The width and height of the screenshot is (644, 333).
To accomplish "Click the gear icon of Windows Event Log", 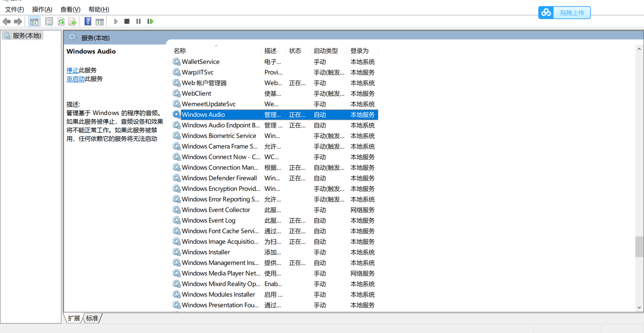I will pyautogui.click(x=177, y=220).
